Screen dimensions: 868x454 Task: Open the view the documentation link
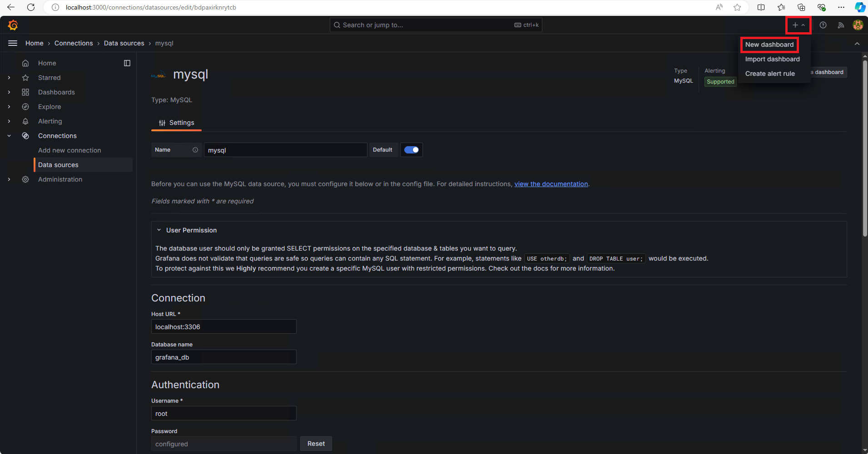point(551,184)
